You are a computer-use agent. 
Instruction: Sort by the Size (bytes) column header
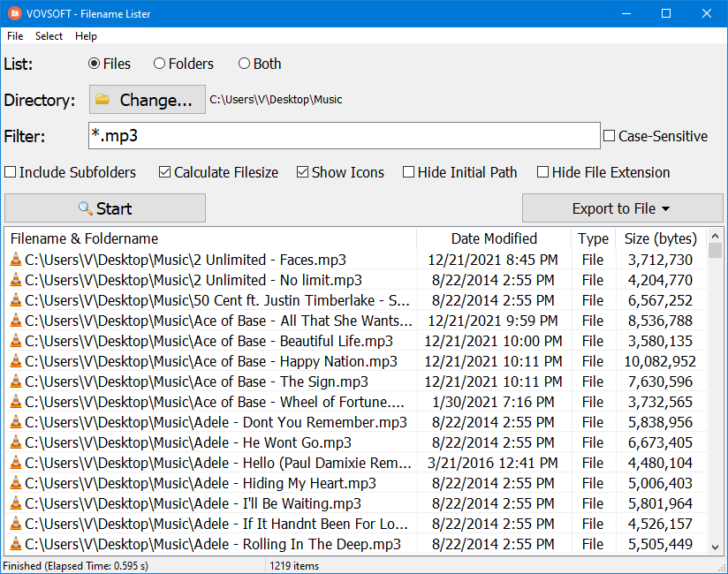660,238
